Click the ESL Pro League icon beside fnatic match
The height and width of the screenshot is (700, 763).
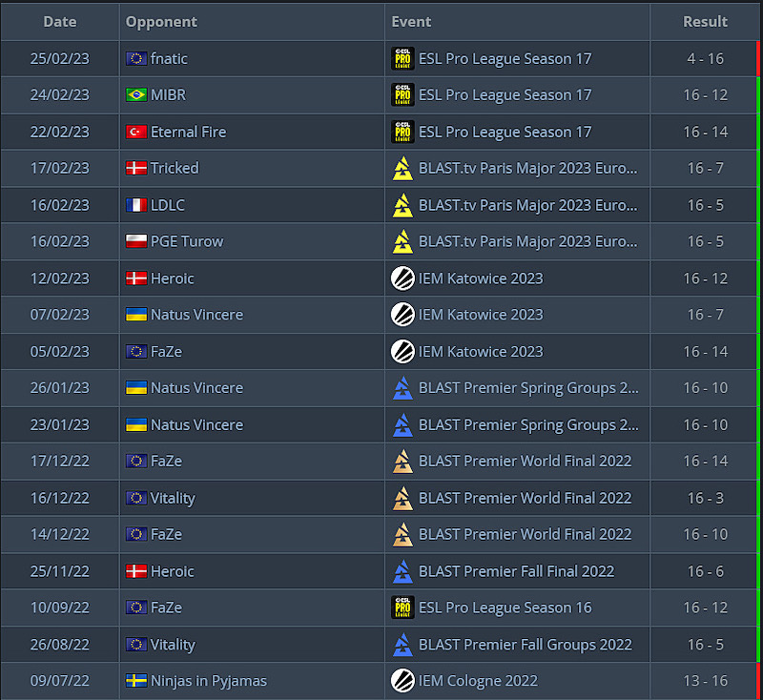tap(403, 59)
